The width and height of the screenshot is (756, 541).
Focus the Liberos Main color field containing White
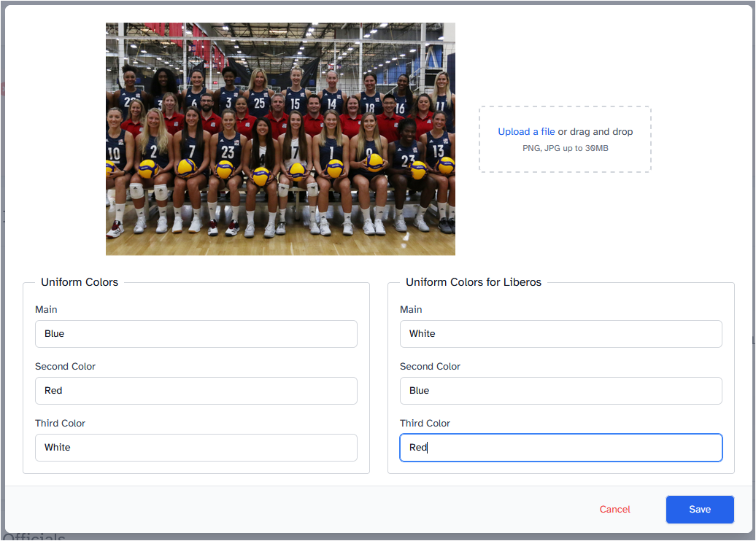[560, 334]
